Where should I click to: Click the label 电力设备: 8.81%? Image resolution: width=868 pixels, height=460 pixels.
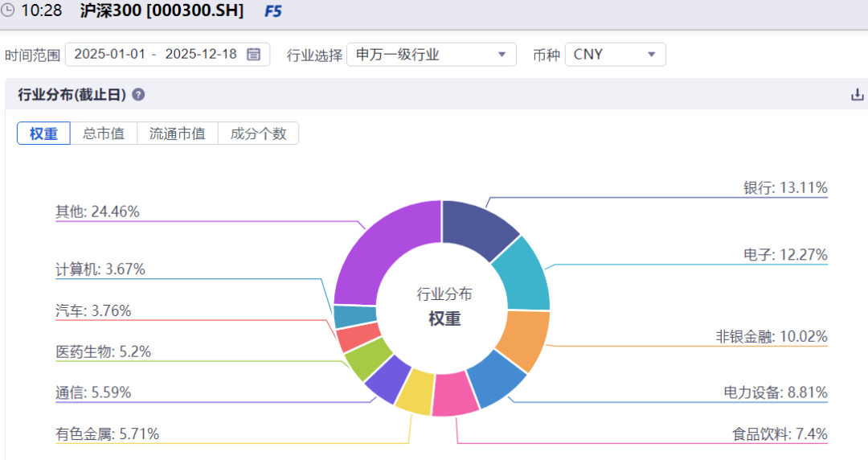pyautogui.click(x=775, y=392)
